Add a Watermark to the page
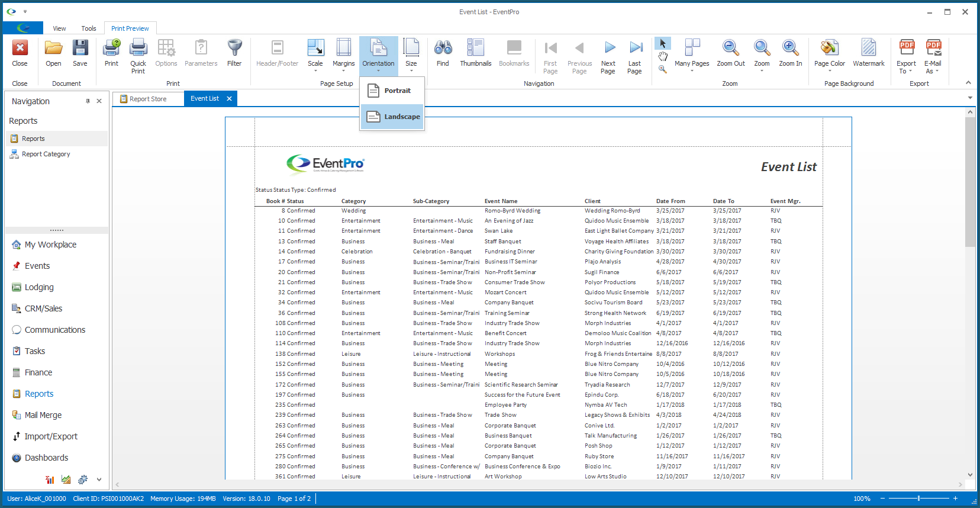 point(868,53)
